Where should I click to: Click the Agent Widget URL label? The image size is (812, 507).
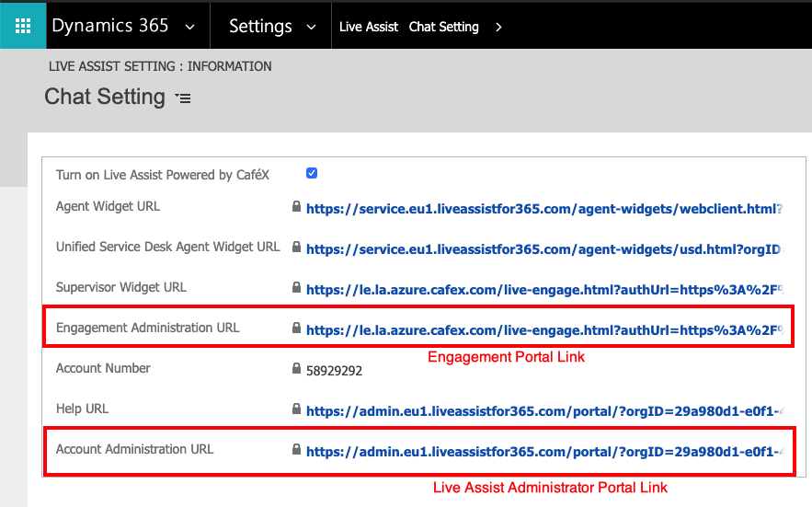[x=108, y=206]
